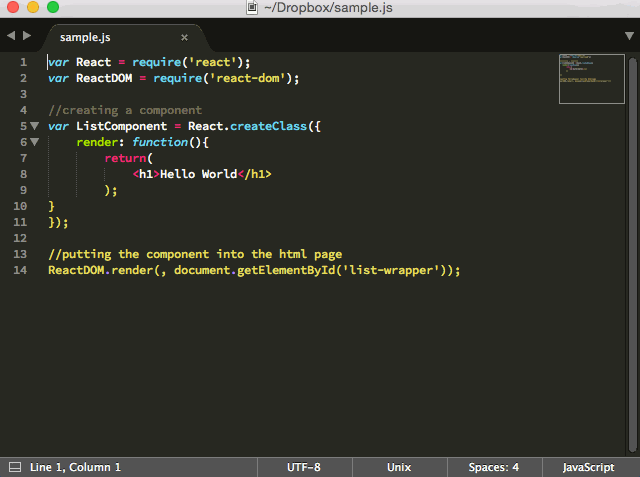Screen dimensions: 640x477
Task: Click the yellow minimize window button
Action: coord(33,7)
